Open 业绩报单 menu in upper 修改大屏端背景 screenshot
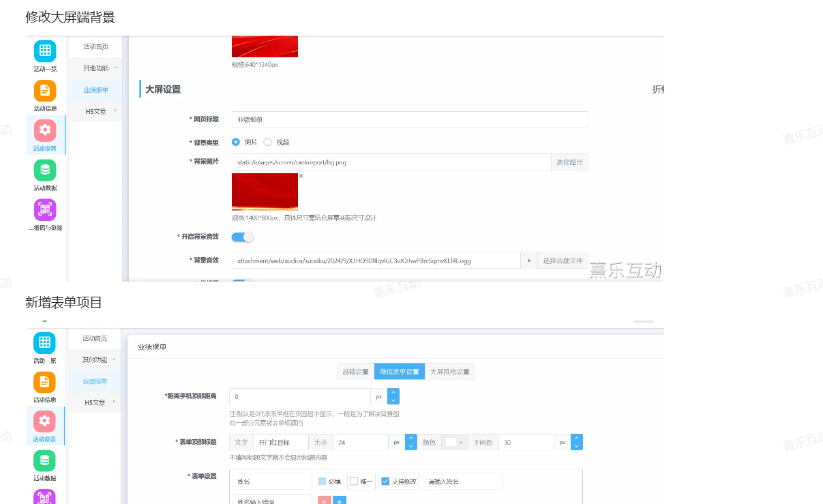This screenshot has height=504, width=823. point(95,90)
